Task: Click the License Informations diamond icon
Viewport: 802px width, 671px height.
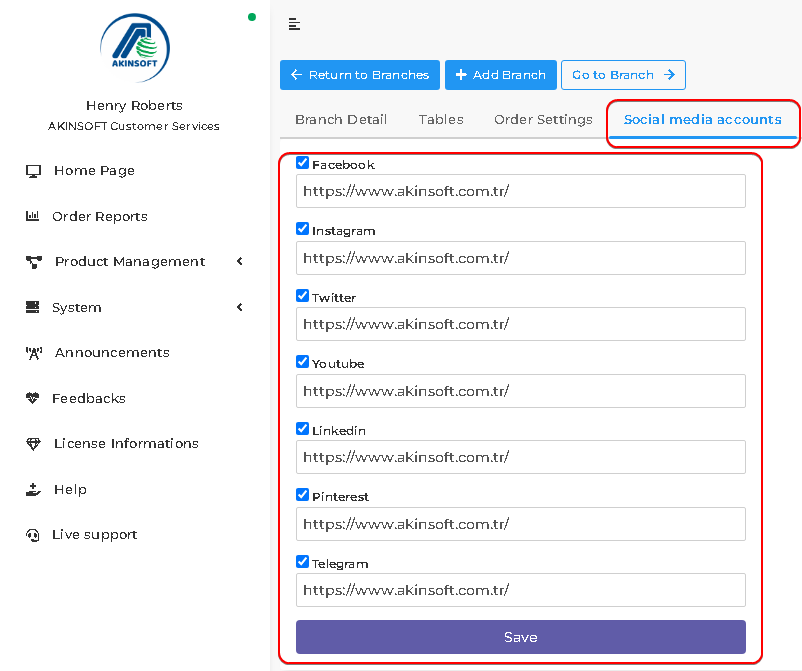Action: pos(33,443)
